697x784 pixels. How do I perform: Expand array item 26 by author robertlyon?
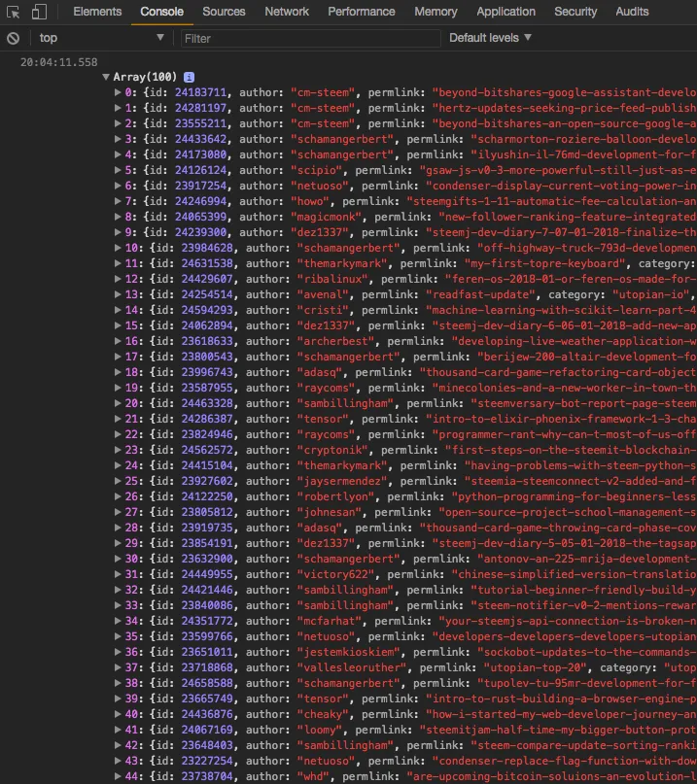118,496
